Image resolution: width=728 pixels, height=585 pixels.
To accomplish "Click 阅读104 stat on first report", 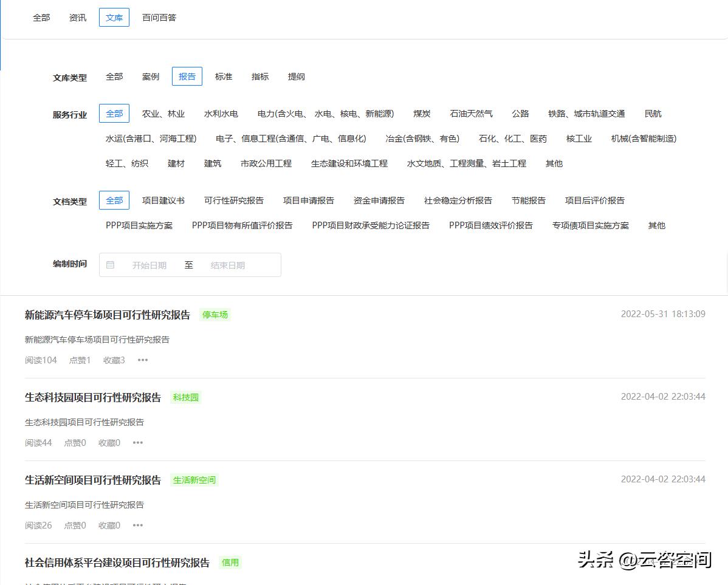I will pyautogui.click(x=40, y=360).
